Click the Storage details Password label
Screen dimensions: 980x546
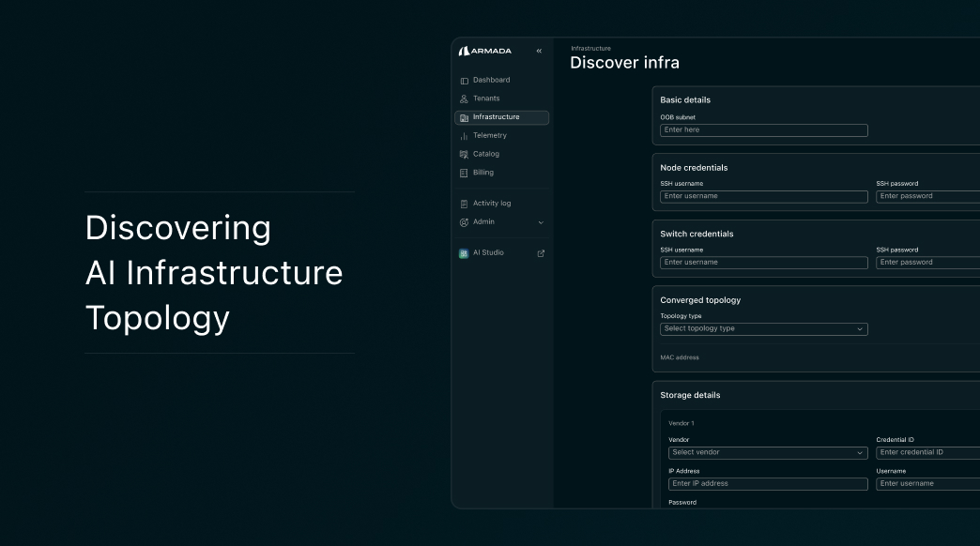tap(681, 502)
